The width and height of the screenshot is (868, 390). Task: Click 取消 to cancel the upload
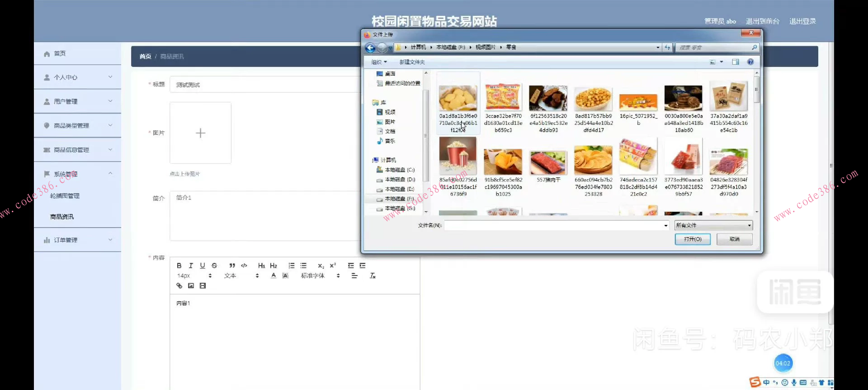pyautogui.click(x=735, y=239)
